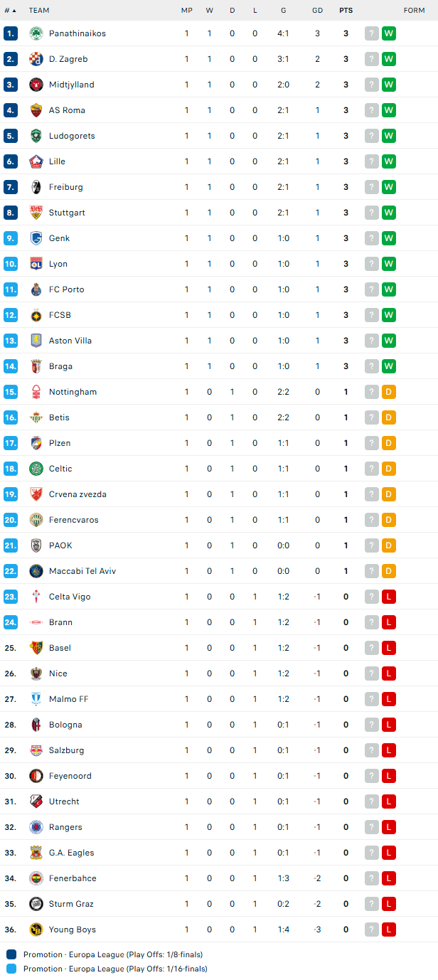Click the Fenerbahce club crest
Viewport: 438px width, 980px height.
(36, 878)
